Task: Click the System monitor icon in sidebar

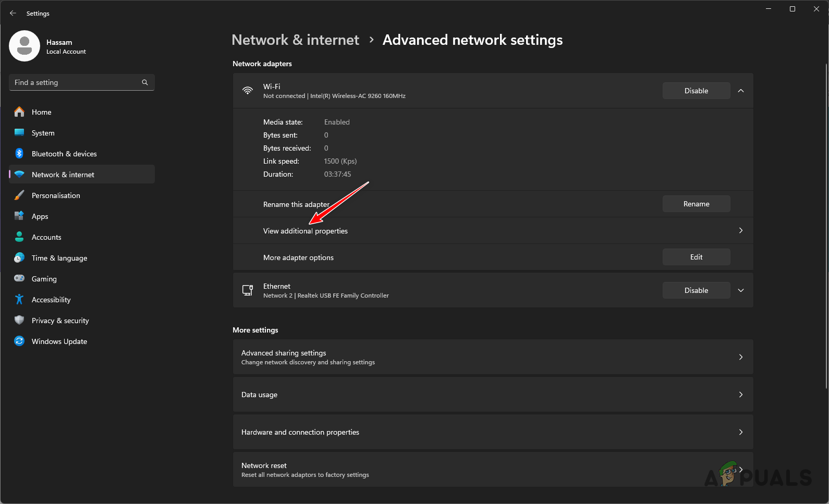Action: [x=19, y=133]
